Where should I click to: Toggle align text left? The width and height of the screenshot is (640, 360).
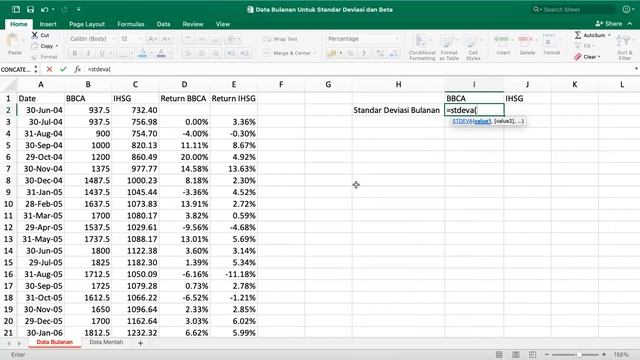point(188,53)
